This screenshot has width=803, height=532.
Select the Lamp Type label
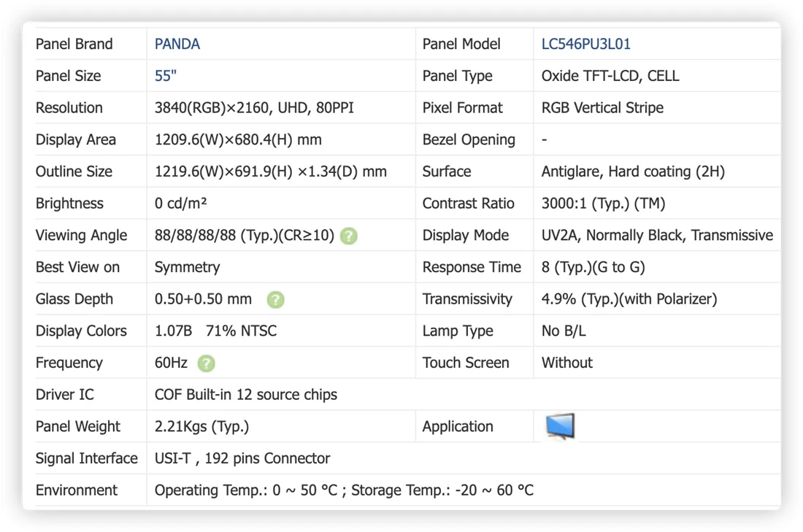click(x=457, y=331)
